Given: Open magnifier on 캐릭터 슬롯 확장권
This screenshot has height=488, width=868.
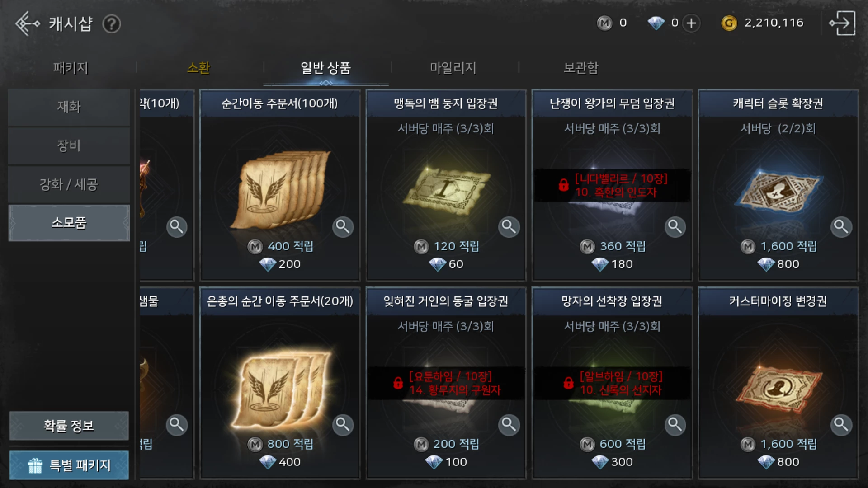Looking at the screenshot, I should click(841, 227).
